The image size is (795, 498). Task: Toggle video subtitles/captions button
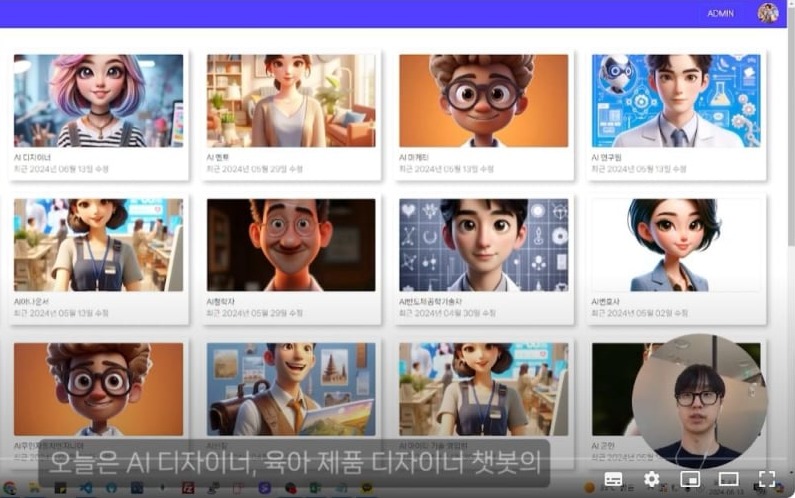point(614,480)
